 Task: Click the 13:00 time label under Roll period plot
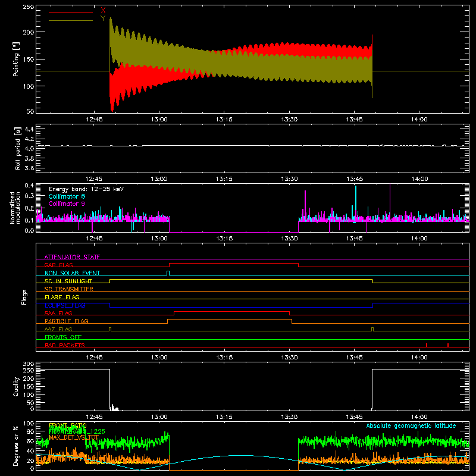pyautogui.click(x=159, y=179)
